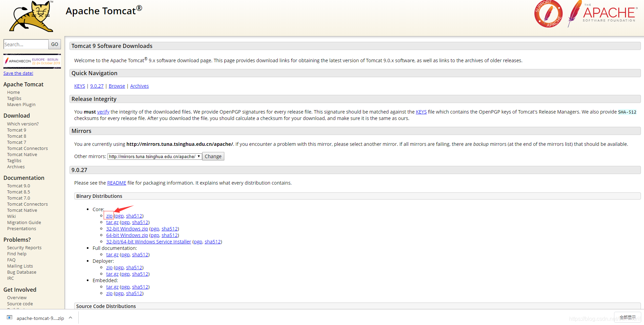The width and height of the screenshot is (644, 325).
Task: Go to Home in the sidebar
Action: click(13, 92)
